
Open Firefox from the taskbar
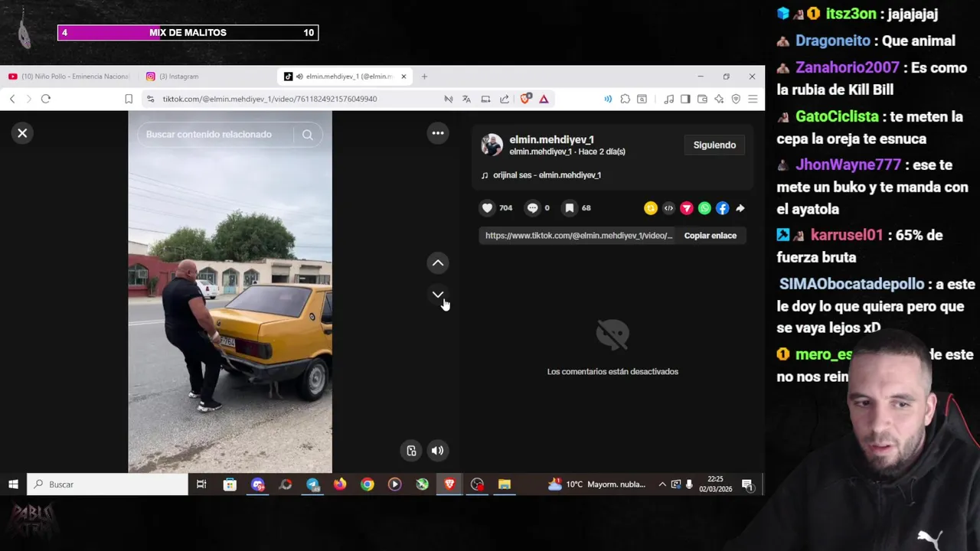tap(340, 484)
